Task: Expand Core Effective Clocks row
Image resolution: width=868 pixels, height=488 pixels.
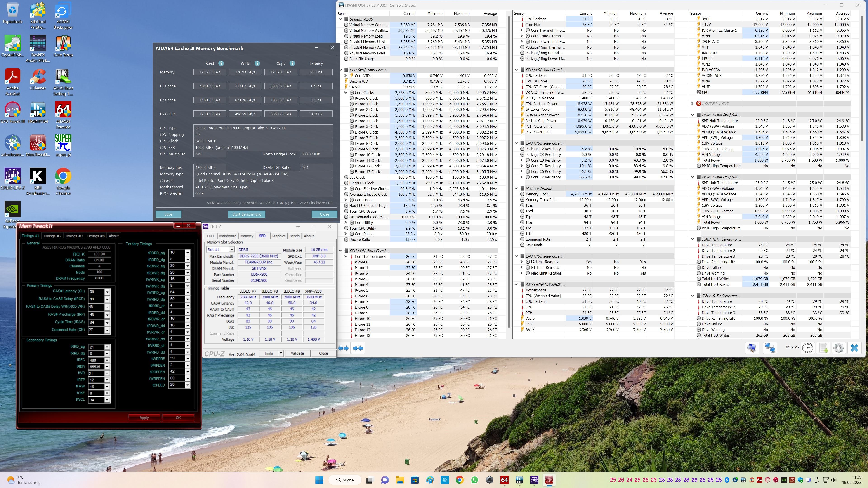Action: click(346, 189)
